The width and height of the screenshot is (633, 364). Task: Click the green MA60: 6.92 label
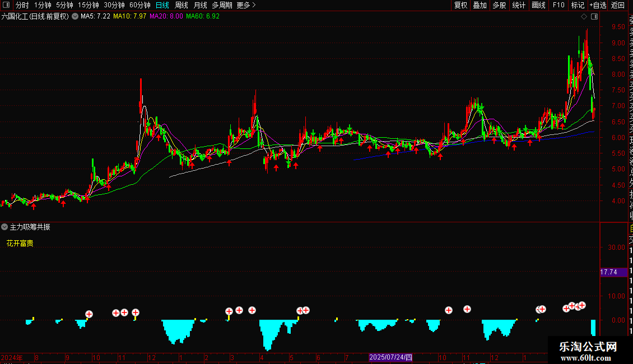pyautogui.click(x=203, y=16)
